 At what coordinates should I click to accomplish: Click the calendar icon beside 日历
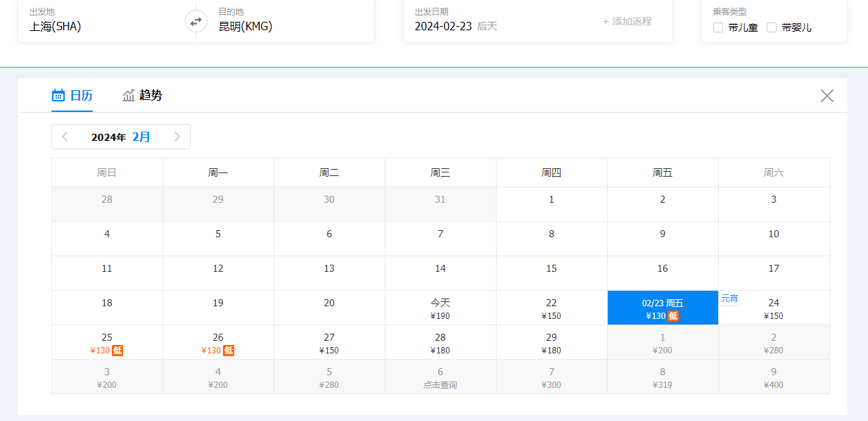[58, 96]
